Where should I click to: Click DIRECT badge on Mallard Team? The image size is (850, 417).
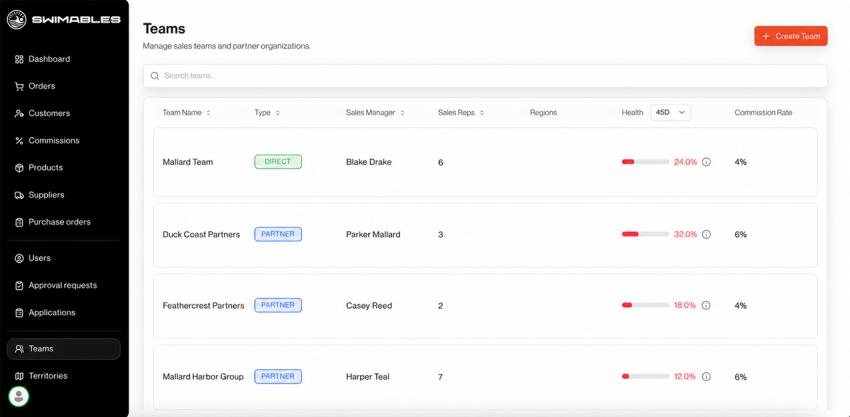pyautogui.click(x=278, y=162)
